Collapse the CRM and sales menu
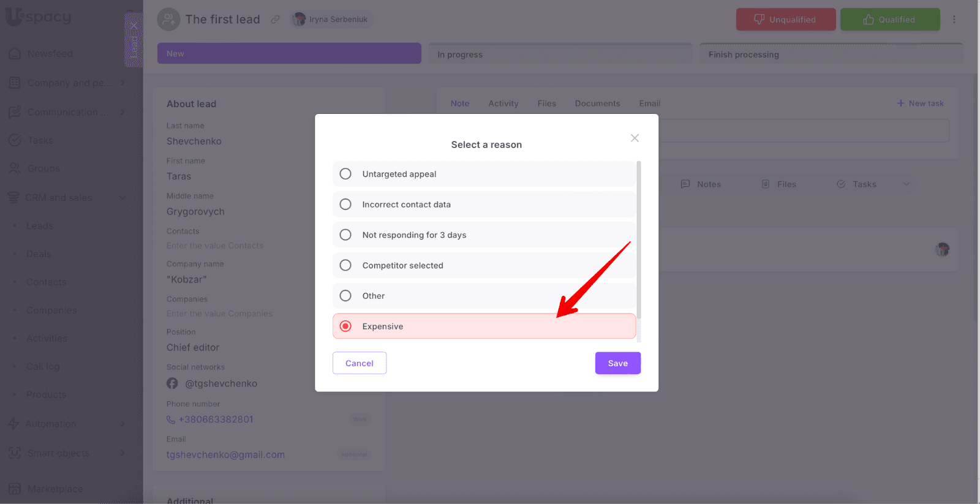980x504 pixels. tap(123, 197)
